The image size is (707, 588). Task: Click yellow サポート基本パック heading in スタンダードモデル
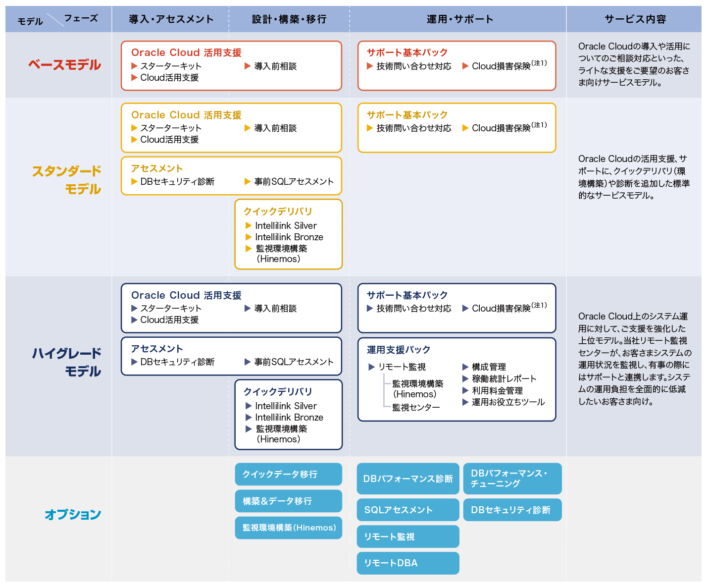tap(407, 115)
